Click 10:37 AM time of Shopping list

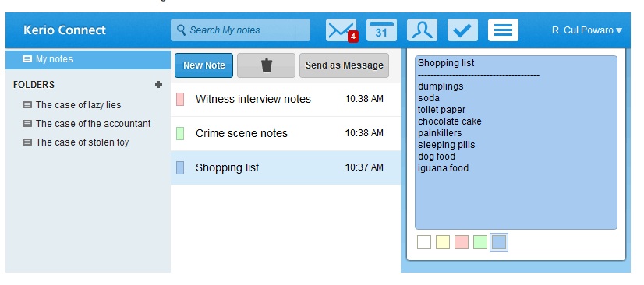click(x=364, y=167)
